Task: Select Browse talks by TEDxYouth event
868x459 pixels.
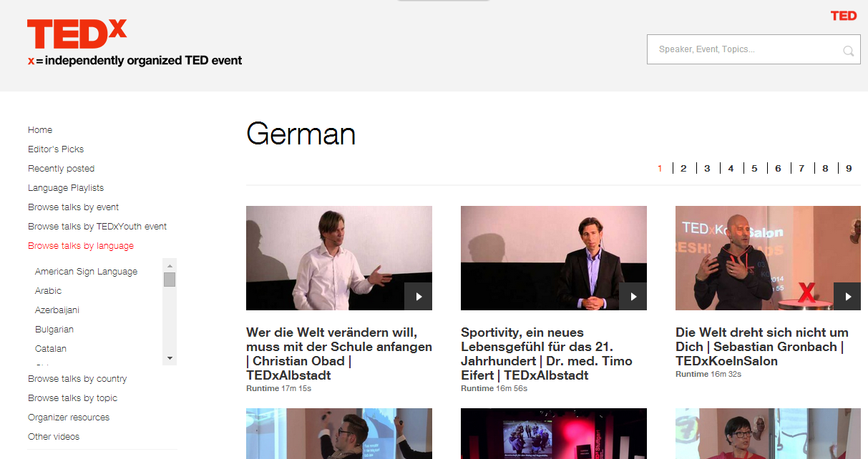Action: click(97, 227)
